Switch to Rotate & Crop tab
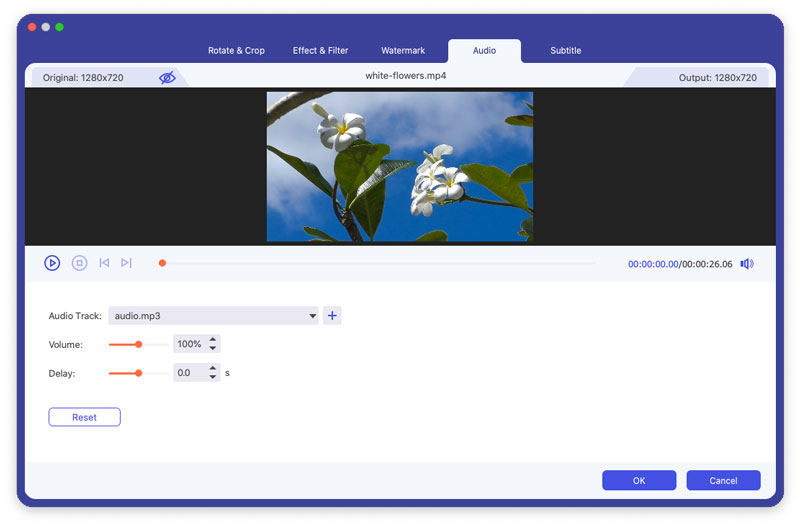 pyautogui.click(x=236, y=51)
